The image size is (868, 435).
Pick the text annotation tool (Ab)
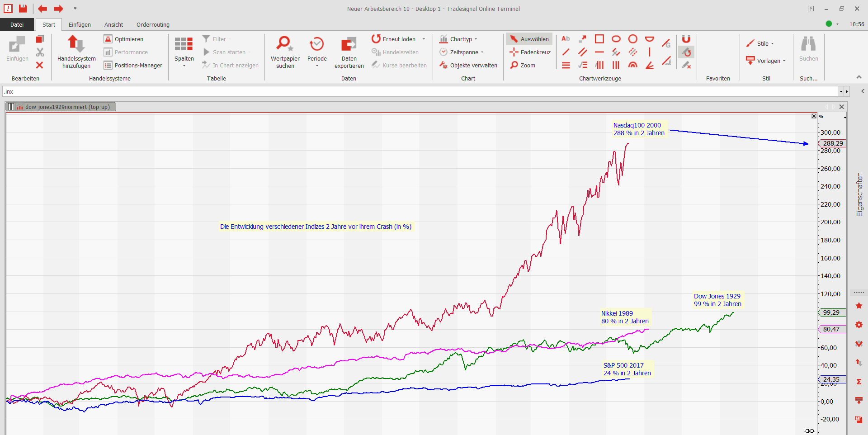566,39
